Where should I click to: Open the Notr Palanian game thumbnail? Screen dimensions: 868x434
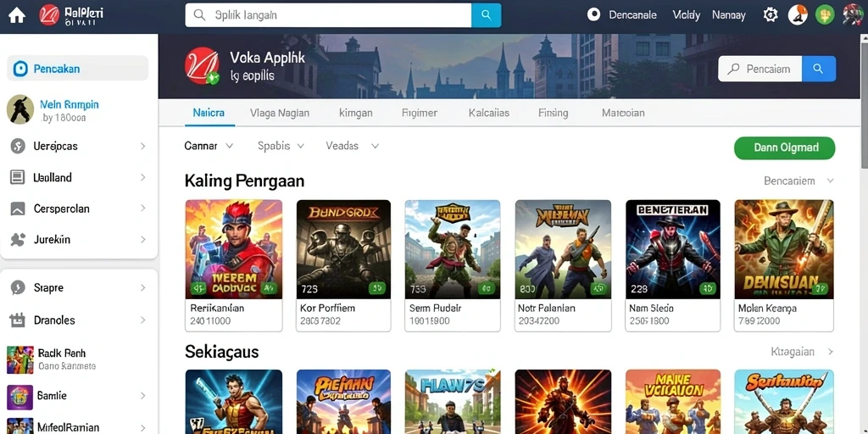[563, 249]
